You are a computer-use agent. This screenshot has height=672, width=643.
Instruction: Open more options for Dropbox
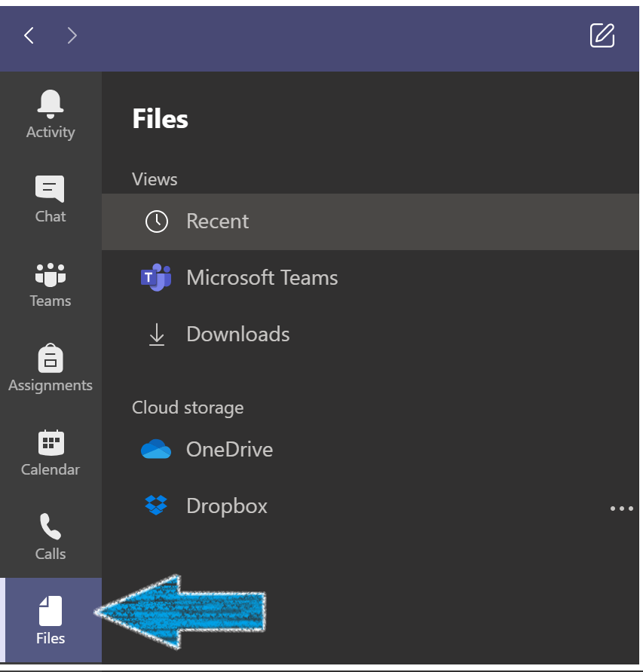coord(622,509)
